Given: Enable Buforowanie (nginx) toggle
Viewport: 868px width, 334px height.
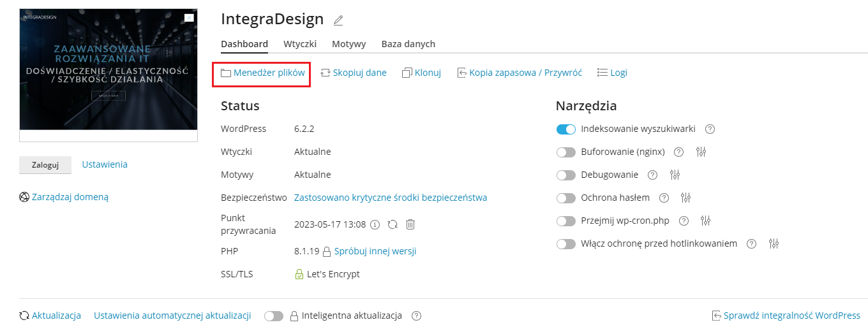Looking at the screenshot, I should (566, 152).
